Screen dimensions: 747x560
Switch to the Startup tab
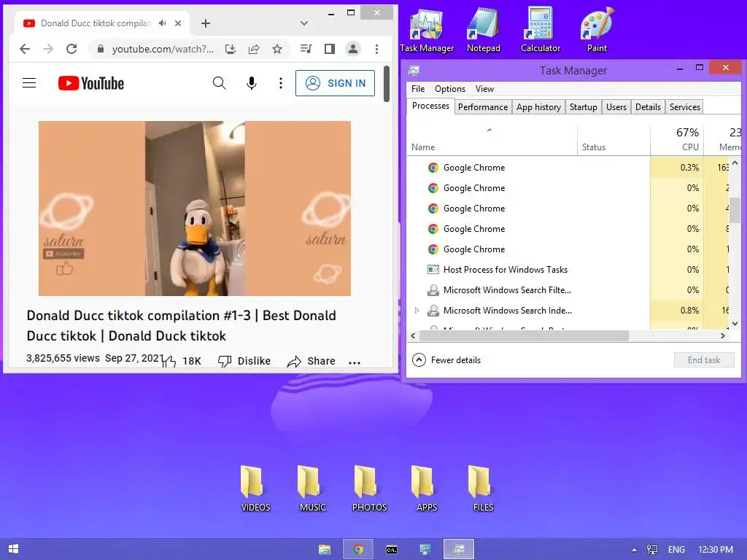click(583, 107)
